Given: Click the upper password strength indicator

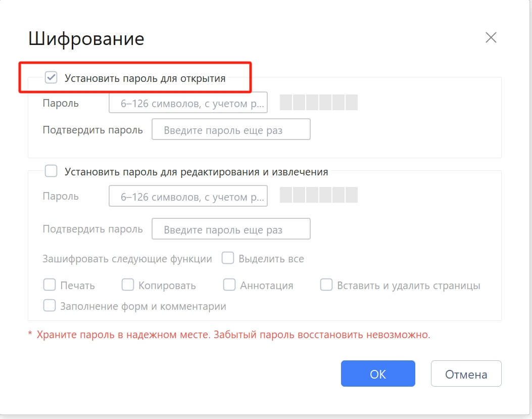Looking at the screenshot, I should tap(318, 103).
